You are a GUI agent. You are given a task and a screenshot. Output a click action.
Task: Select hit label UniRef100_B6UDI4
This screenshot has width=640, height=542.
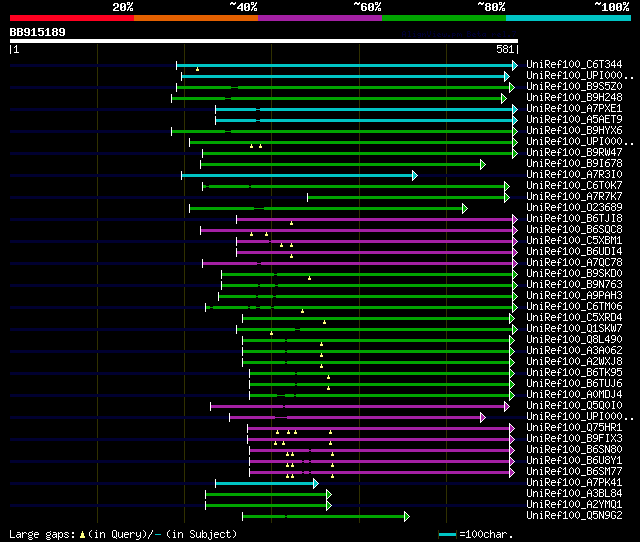coord(574,252)
